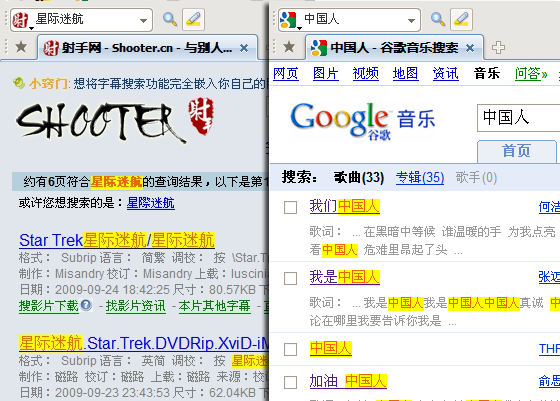Open the song link 加油 中国人
560x401 pixels.
(348, 381)
